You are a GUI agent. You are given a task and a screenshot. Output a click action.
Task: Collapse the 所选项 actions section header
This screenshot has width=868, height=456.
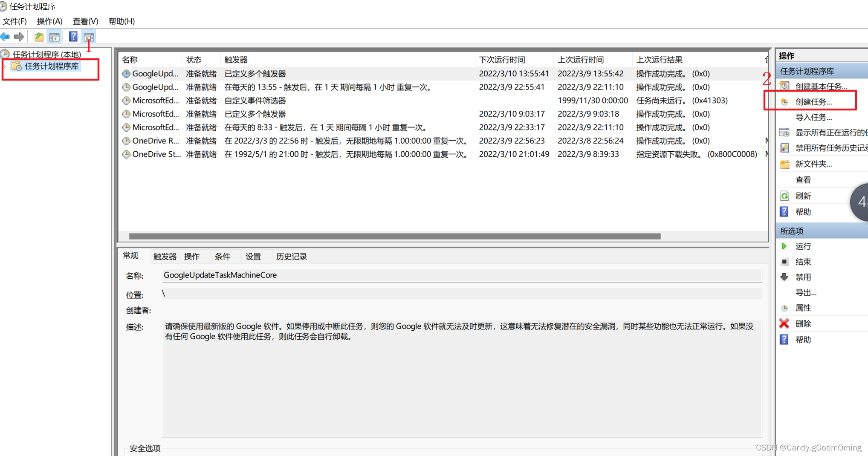(823, 231)
